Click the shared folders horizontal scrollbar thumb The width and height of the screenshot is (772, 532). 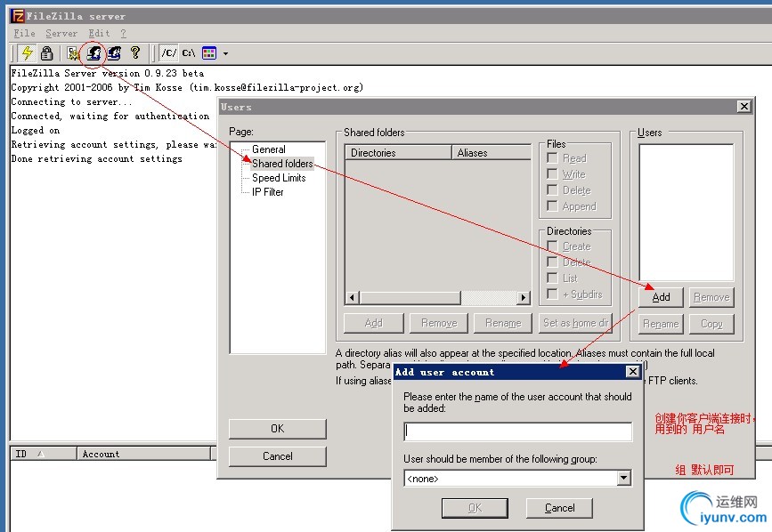click(410, 297)
